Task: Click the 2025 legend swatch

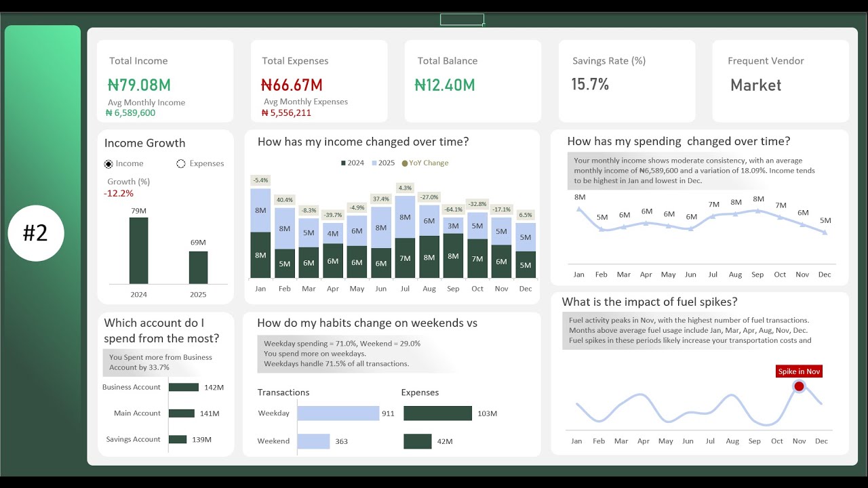Action: pyautogui.click(x=374, y=163)
